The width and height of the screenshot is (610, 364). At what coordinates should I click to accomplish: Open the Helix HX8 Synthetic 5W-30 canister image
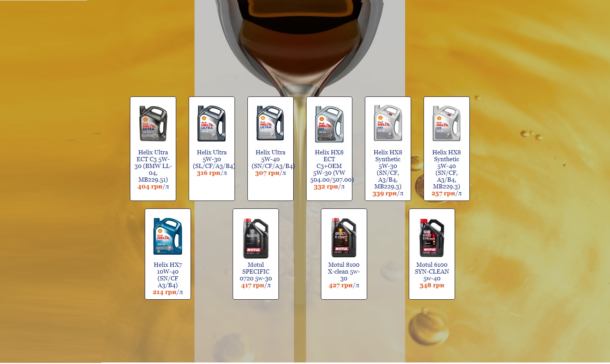(x=388, y=124)
